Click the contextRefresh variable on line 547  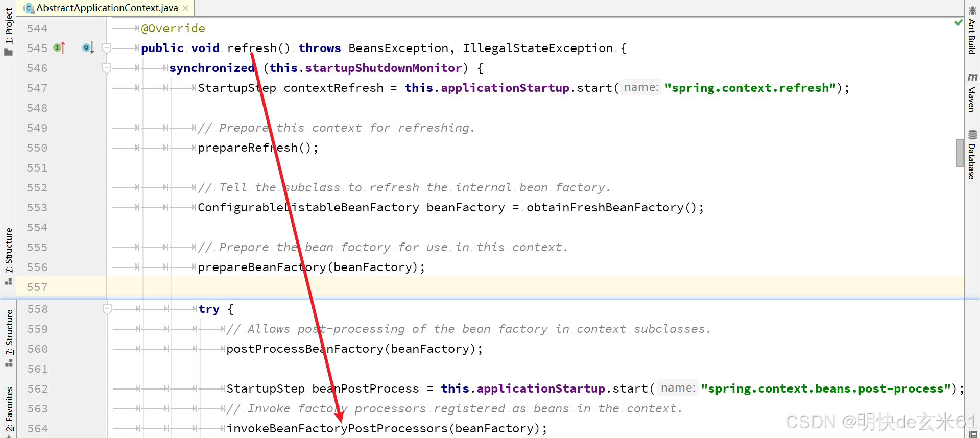tap(333, 88)
